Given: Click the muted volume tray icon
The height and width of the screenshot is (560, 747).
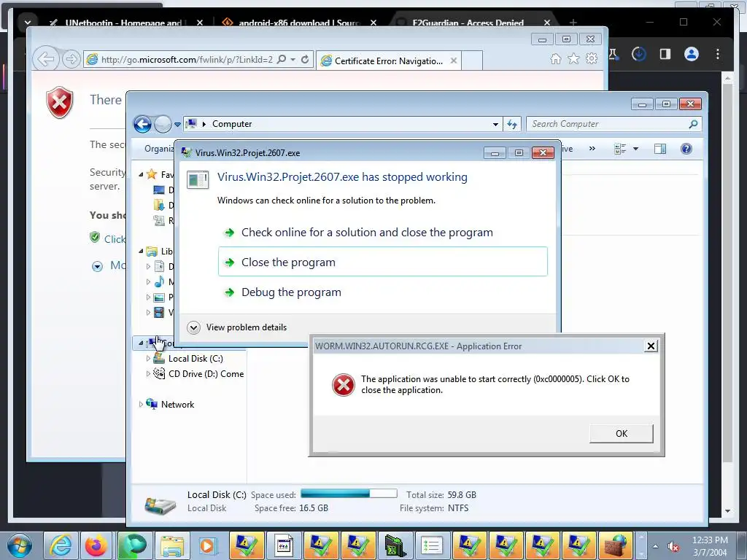Looking at the screenshot, I should pyautogui.click(x=673, y=547).
